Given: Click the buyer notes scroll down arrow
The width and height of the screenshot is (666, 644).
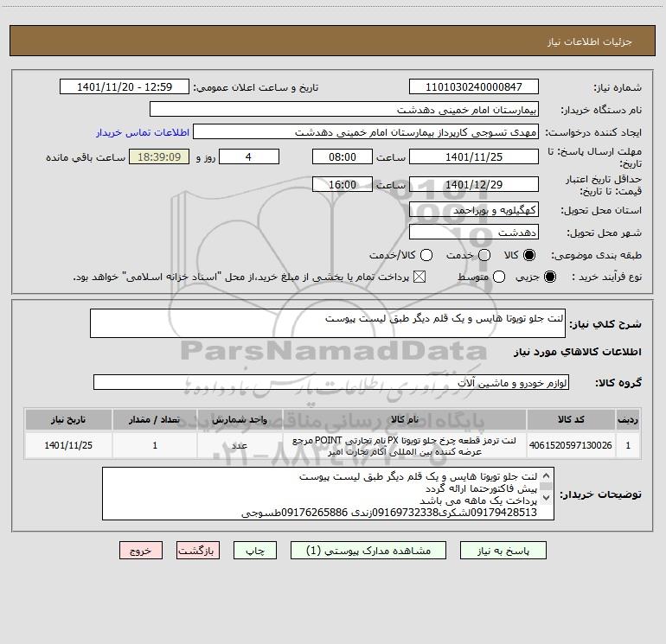Looking at the screenshot, I should coord(547,497).
